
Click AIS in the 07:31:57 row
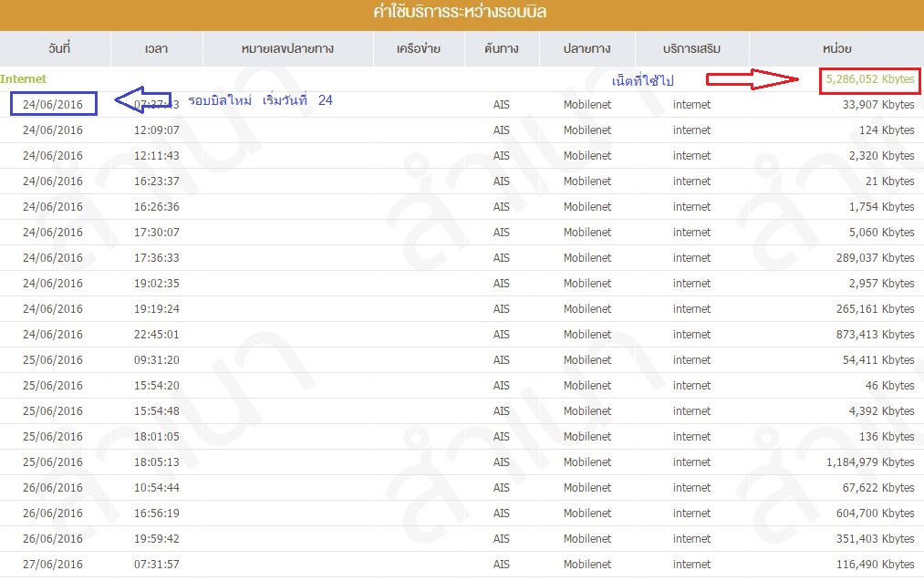[x=502, y=564]
